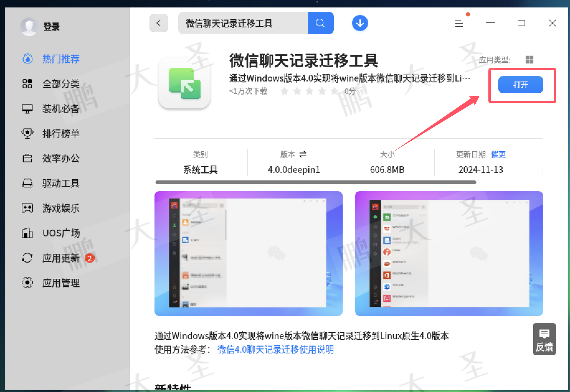Minimize the app store window
This screenshot has width=570, height=392.
490,23
